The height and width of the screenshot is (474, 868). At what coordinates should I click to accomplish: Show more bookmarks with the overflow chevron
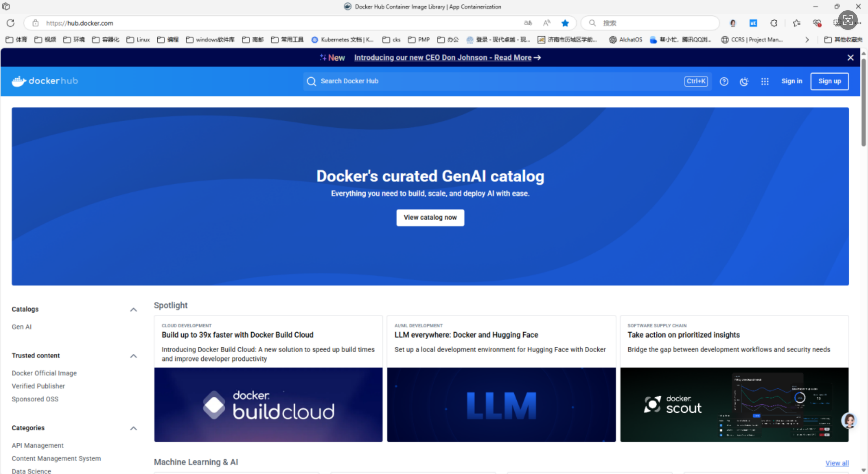(807, 40)
